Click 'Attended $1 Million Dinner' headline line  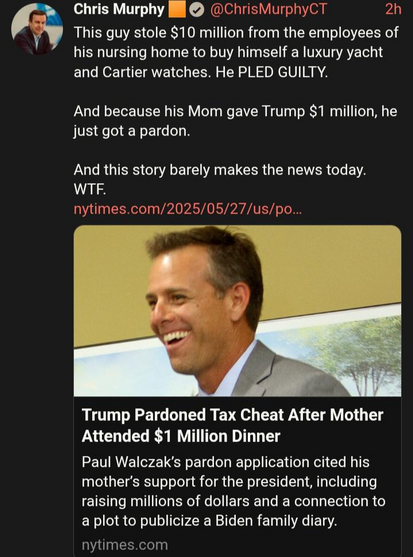coord(181,436)
